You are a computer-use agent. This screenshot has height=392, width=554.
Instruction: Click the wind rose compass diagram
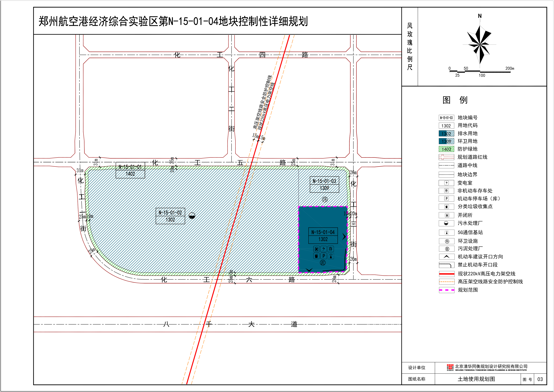[x=480, y=45]
